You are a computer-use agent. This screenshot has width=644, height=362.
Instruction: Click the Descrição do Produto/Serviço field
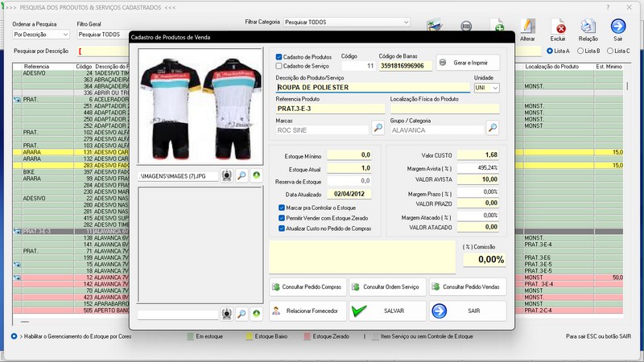[x=371, y=88]
